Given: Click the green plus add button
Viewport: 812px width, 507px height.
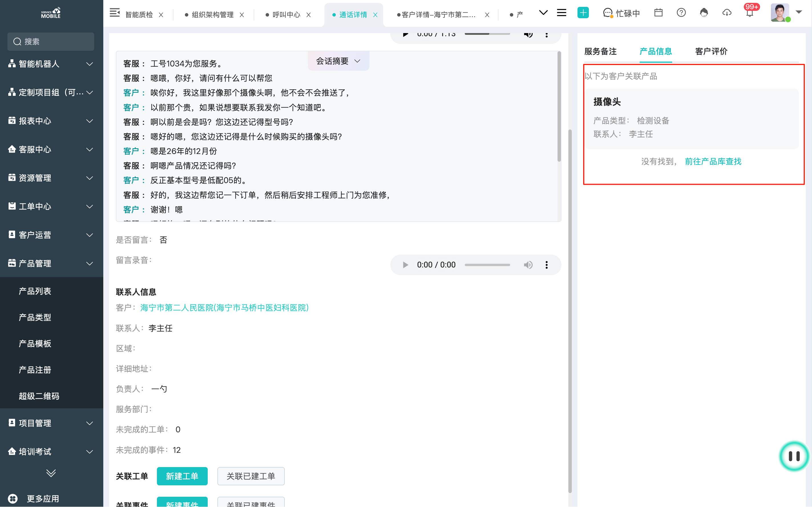Looking at the screenshot, I should [583, 13].
